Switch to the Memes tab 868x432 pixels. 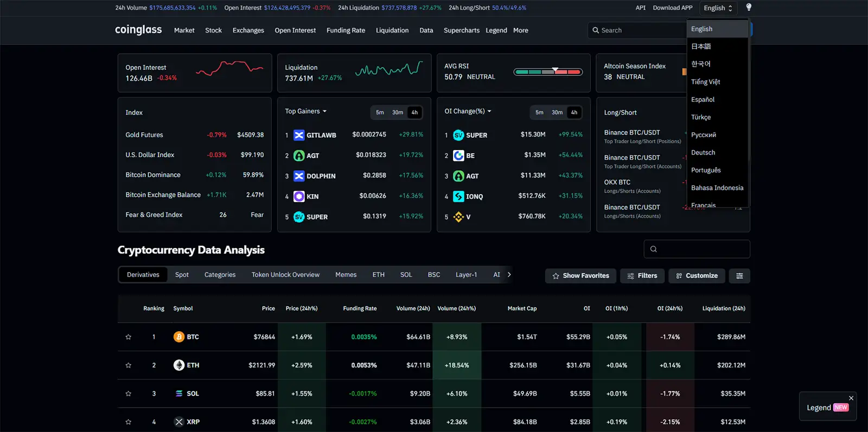click(x=346, y=275)
